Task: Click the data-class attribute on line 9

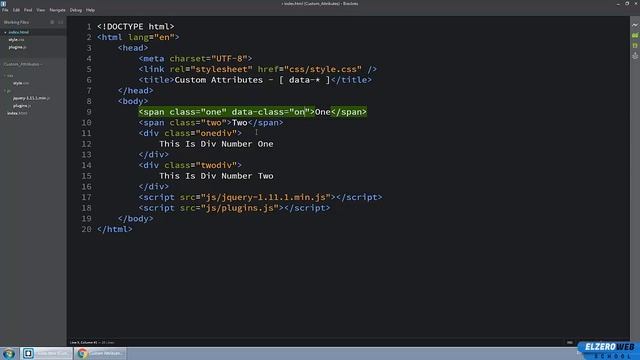Action: point(271,112)
